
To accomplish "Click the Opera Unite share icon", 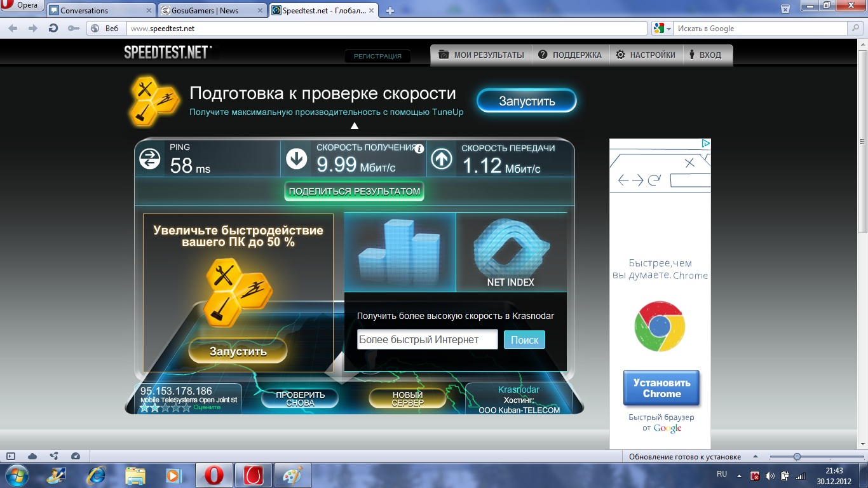I will pos(54,456).
